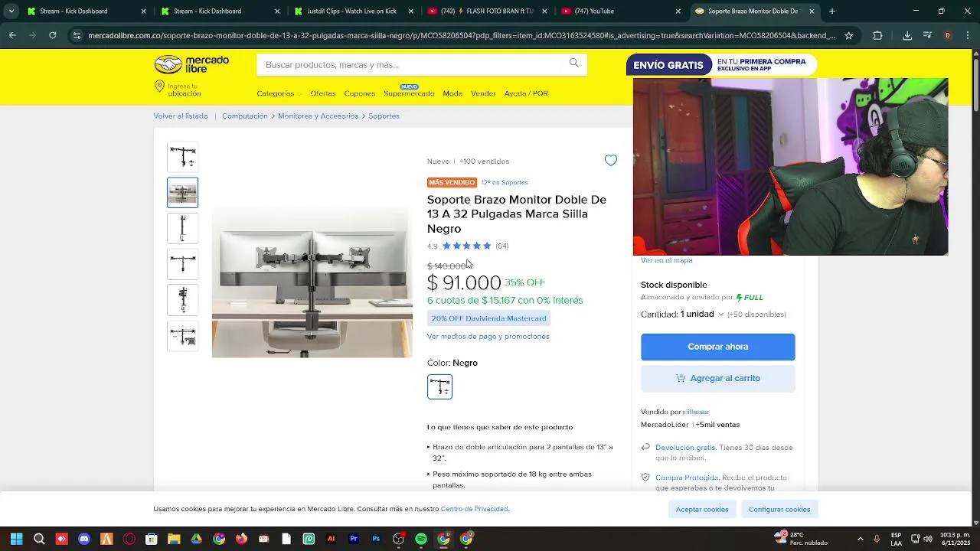Open Supermercado in the navigation menu
The image size is (980, 551).
click(x=409, y=93)
